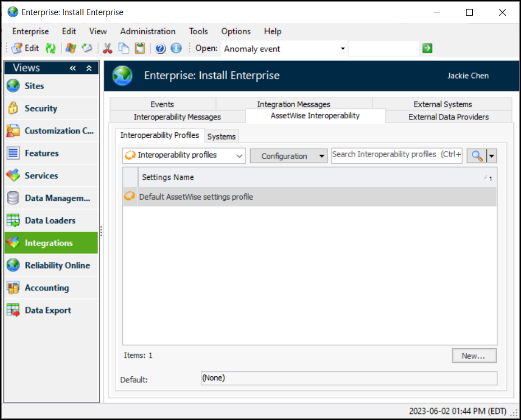Open the Customization Center view
The height and width of the screenshot is (420, 521).
[x=52, y=131]
